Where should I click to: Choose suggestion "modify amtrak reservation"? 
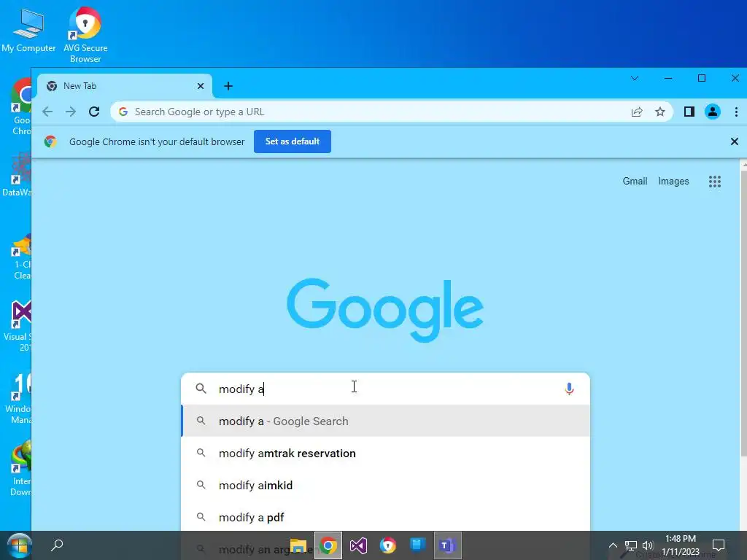pyautogui.click(x=386, y=454)
